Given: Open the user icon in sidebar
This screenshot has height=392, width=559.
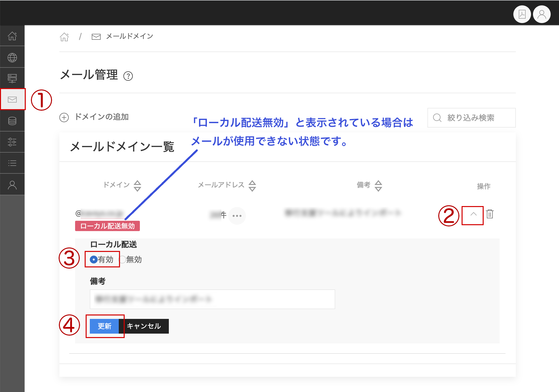Looking at the screenshot, I should point(12,185).
